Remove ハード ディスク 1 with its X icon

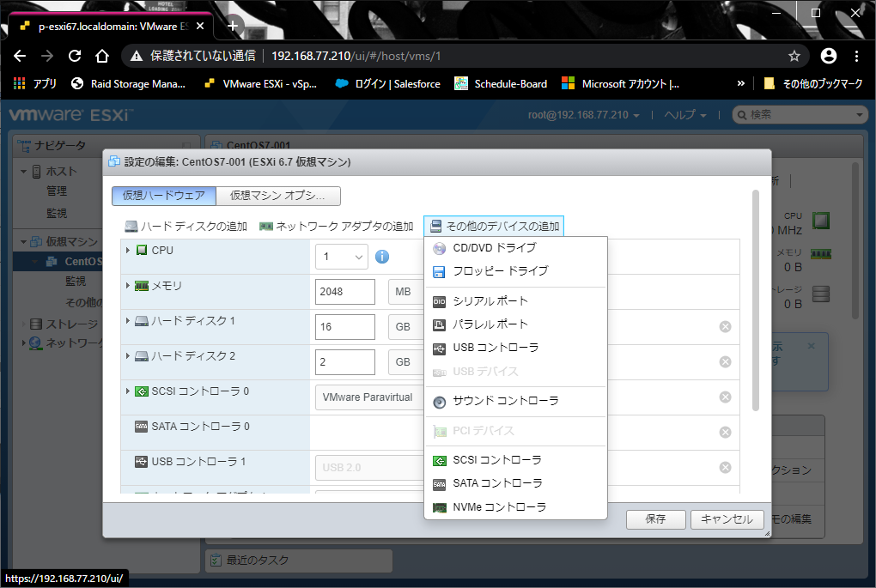coord(725,327)
